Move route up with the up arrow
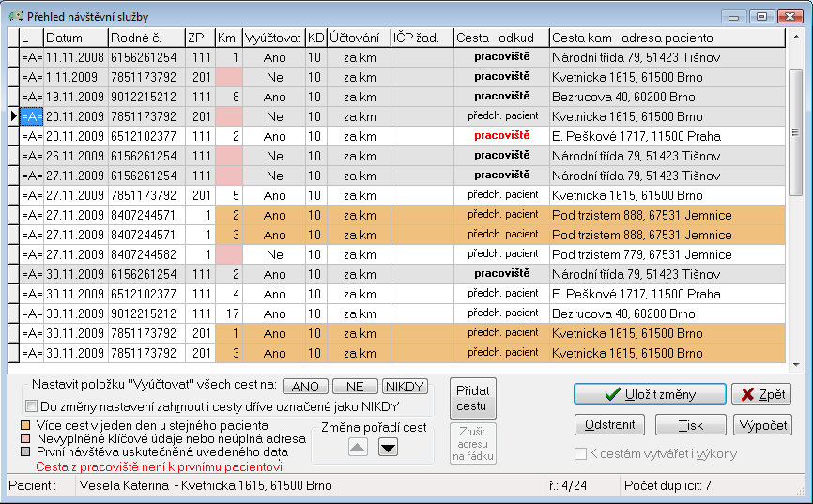Screen dimensions: 813x504 pos(359,447)
